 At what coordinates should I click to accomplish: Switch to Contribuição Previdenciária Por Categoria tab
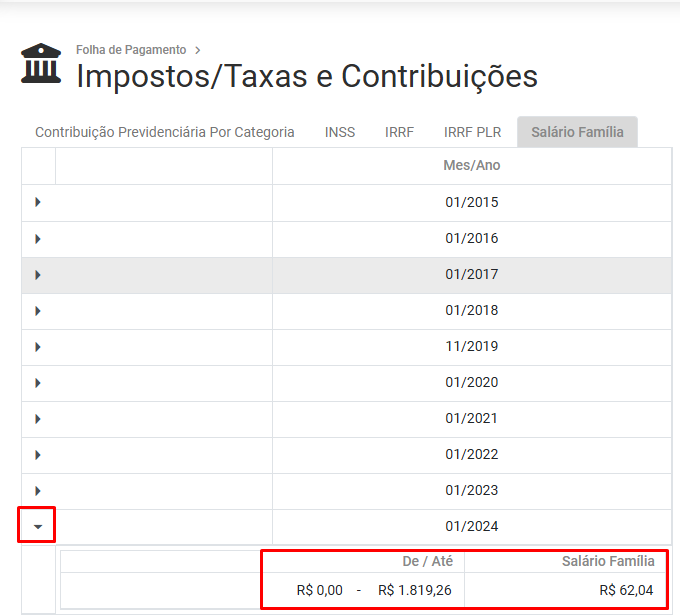pos(165,132)
